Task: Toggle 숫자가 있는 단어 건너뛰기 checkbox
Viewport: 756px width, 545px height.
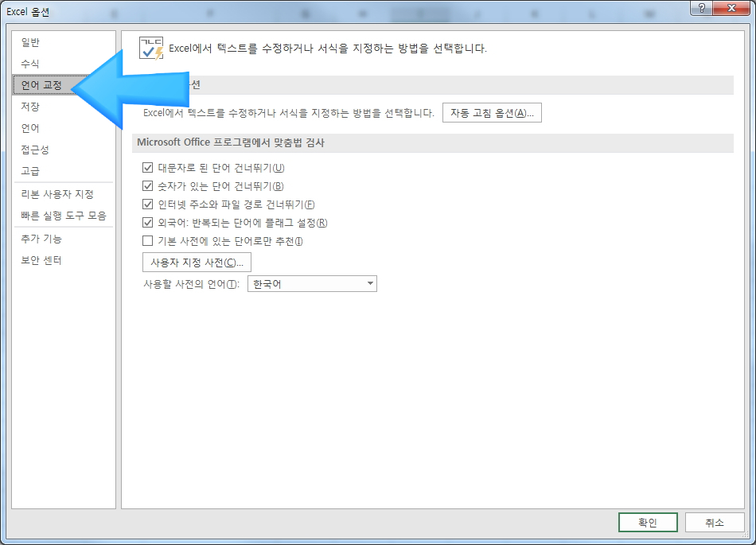Action: click(x=147, y=186)
